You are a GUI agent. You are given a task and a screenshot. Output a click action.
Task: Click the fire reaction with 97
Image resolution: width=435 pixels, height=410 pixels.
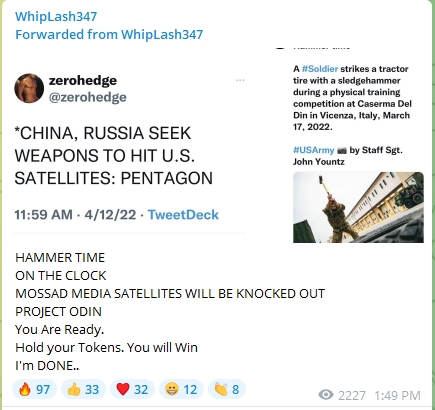point(35,389)
